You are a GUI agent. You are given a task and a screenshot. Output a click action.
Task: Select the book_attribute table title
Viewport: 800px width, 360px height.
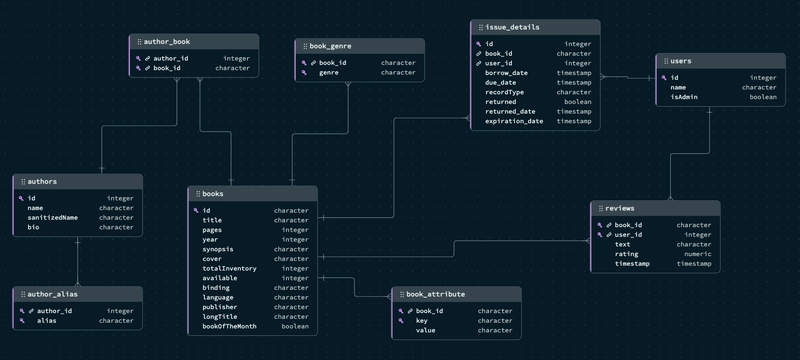point(435,295)
